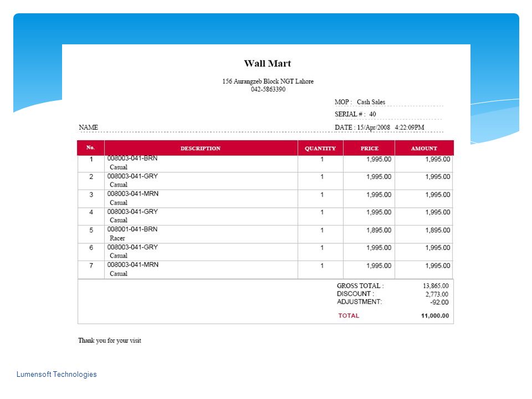Screen dimensions: 532x399
Task: Click the GROSS TOTAL label
Action: [360, 286]
